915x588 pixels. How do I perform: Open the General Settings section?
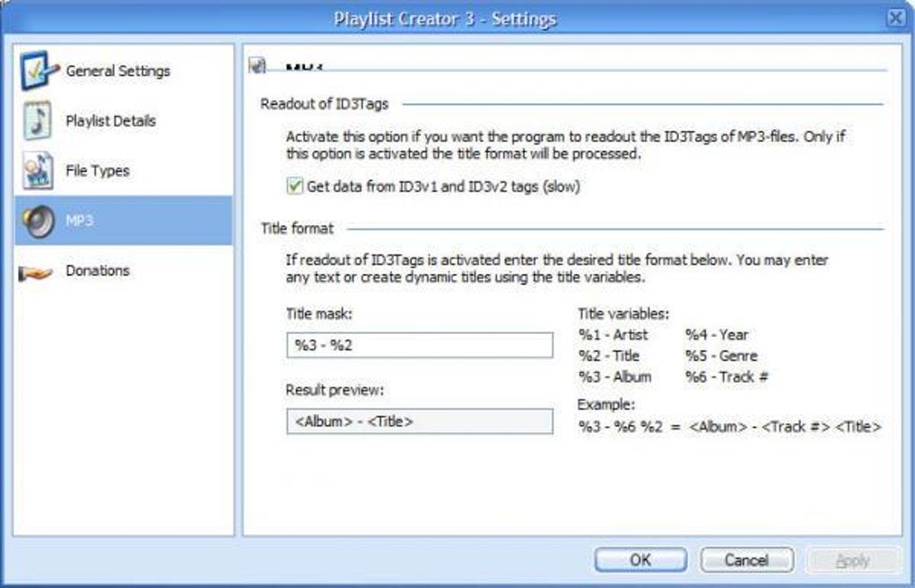pyautogui.click(x=123, y=71)
